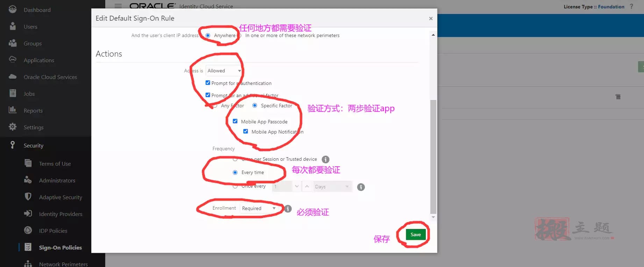Click the Applications cloud icon
This screenshot has height=267, width=644.
[13, 59]
